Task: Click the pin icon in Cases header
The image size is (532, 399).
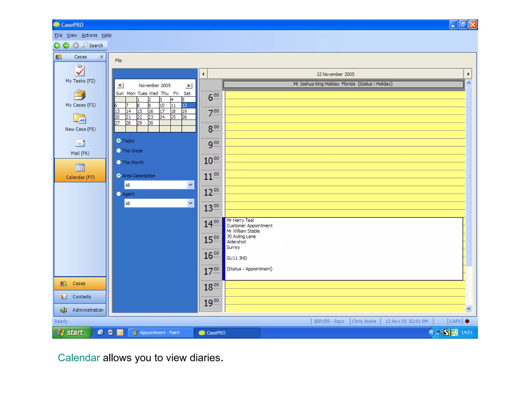Action: click(x=101, y=57)
